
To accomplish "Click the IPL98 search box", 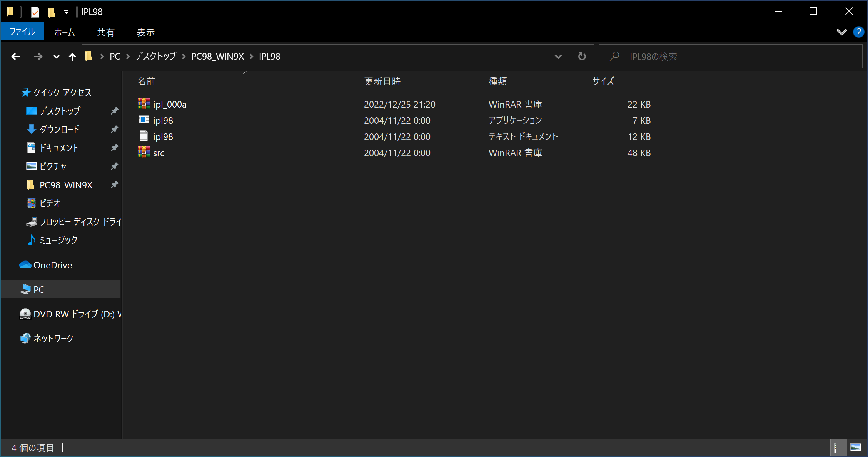I will 731,57.
